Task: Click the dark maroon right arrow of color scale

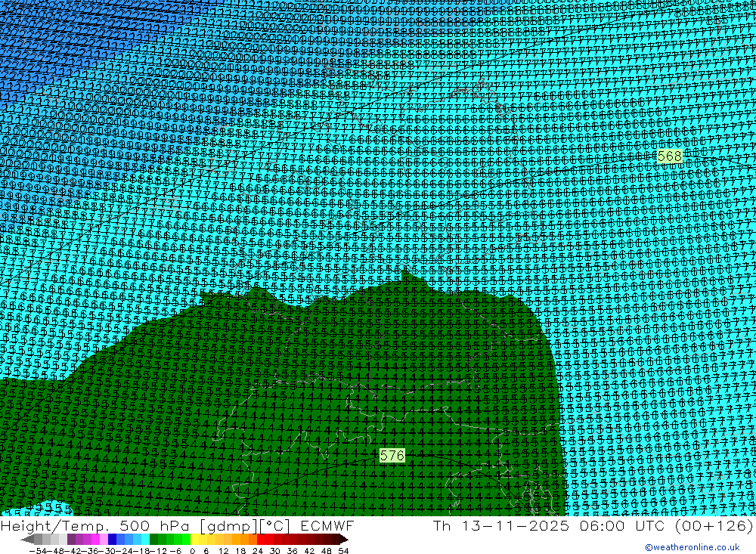Action: [344, 539]
